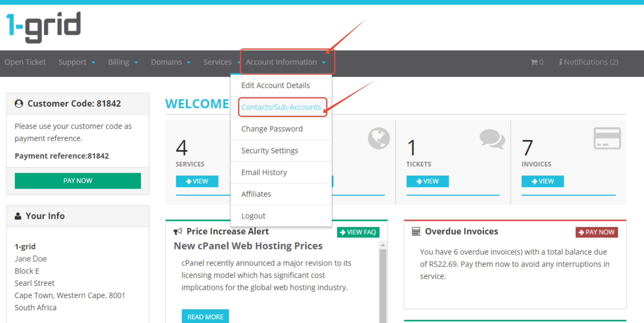Expand the Domains dropdown menu

(x=171, y=62)
